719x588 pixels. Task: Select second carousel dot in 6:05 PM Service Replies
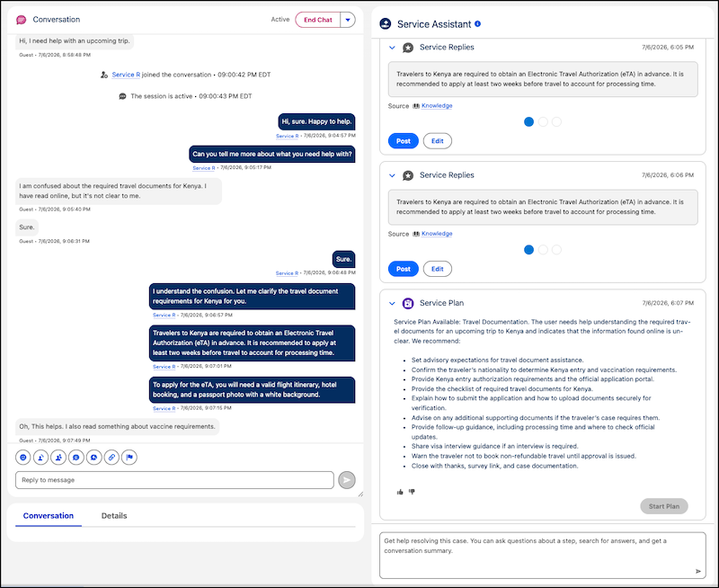tap(543, 122)
